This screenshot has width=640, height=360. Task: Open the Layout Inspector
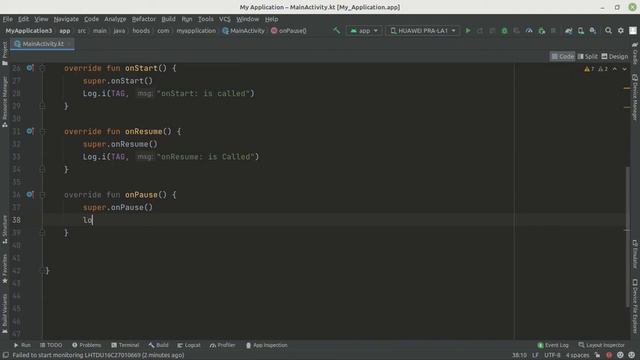pos(601,345)
